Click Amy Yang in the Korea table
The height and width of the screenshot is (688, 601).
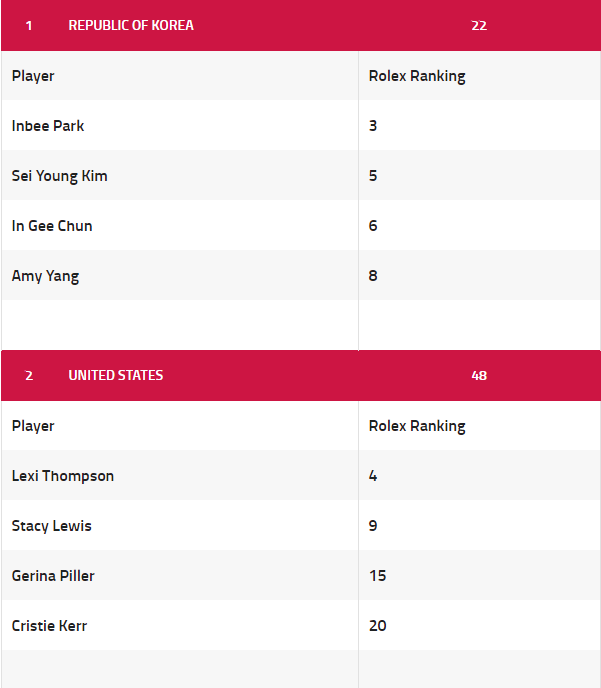pyautogui.click(x=45, y=276)
